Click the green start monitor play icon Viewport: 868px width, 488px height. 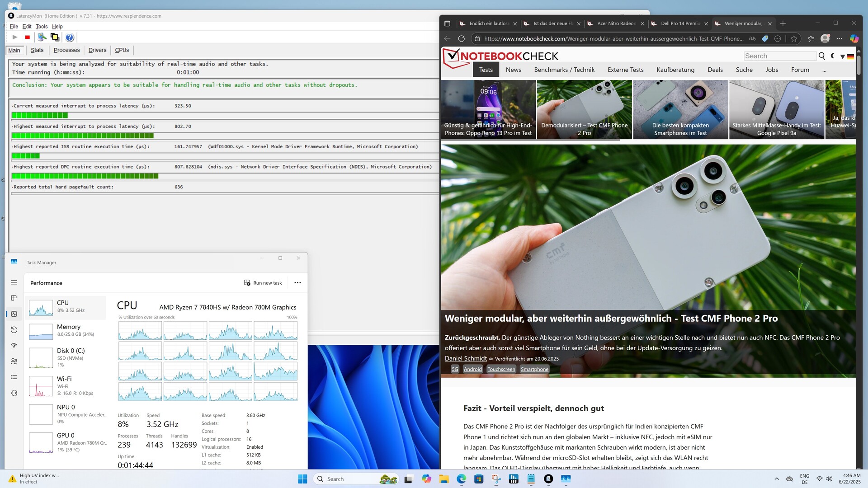coord(14,38)
